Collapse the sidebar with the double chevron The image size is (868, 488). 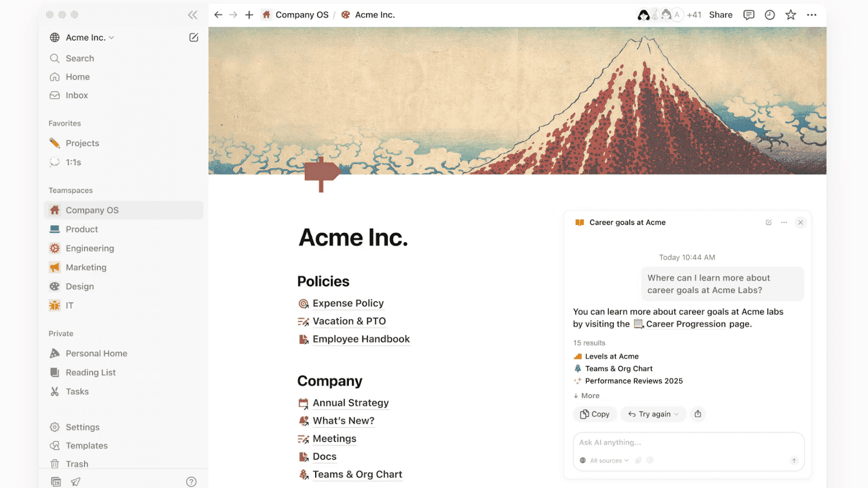192,15
